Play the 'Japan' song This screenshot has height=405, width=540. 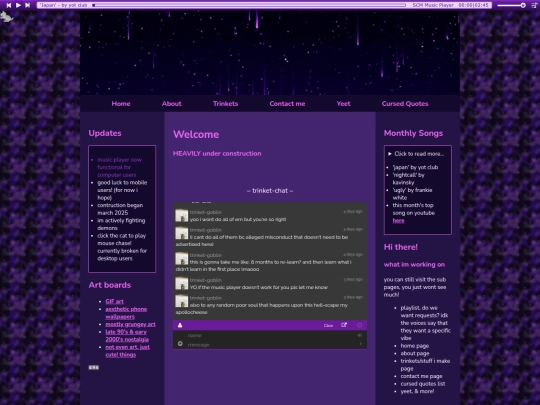click(x=18, y=5)
